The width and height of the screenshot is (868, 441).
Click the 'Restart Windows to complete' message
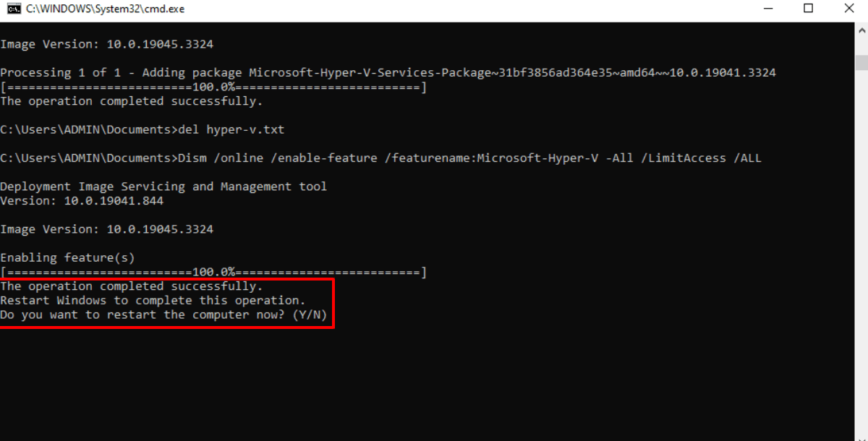coord(153,301)
